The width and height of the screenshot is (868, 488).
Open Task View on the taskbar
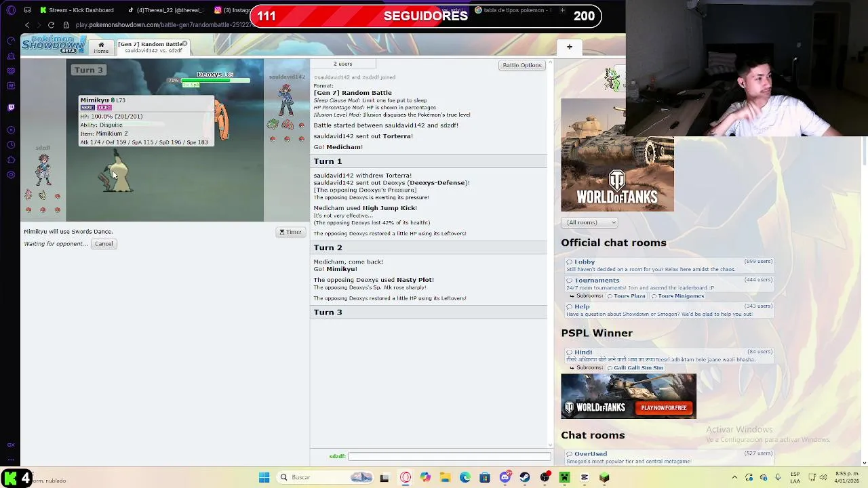click(x=384, y=477)
